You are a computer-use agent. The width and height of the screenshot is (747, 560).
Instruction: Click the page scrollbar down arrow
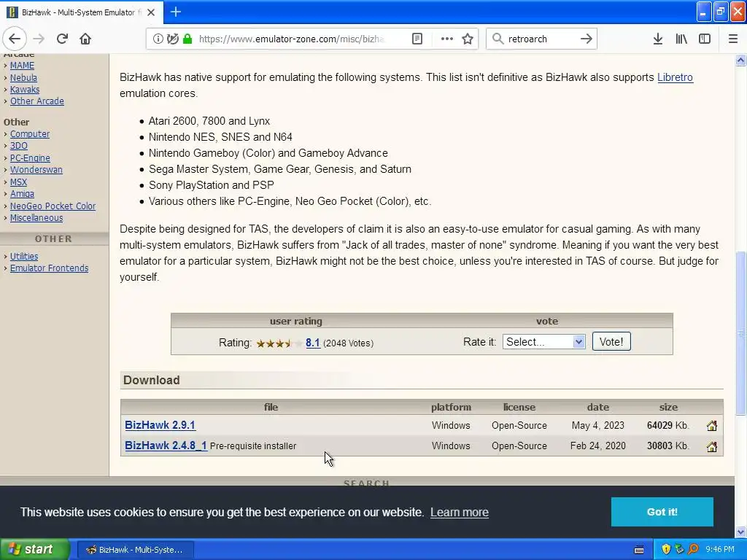740,532
